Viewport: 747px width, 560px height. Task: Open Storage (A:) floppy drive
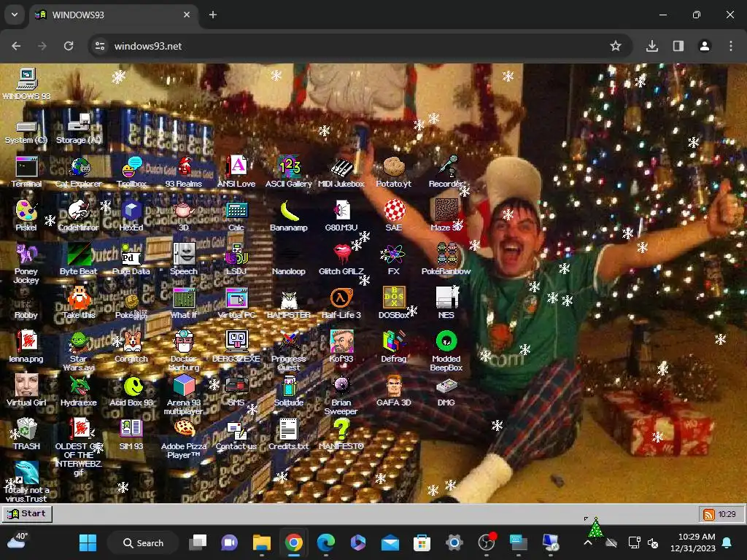[x=79, y=128]
